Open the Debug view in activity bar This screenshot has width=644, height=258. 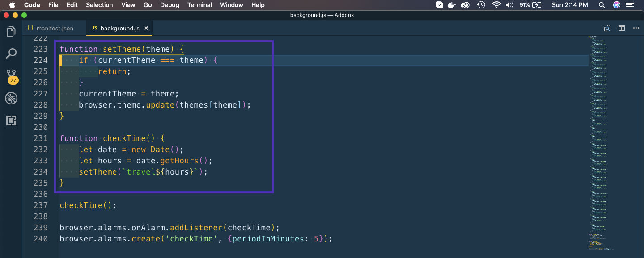[11, 98]
